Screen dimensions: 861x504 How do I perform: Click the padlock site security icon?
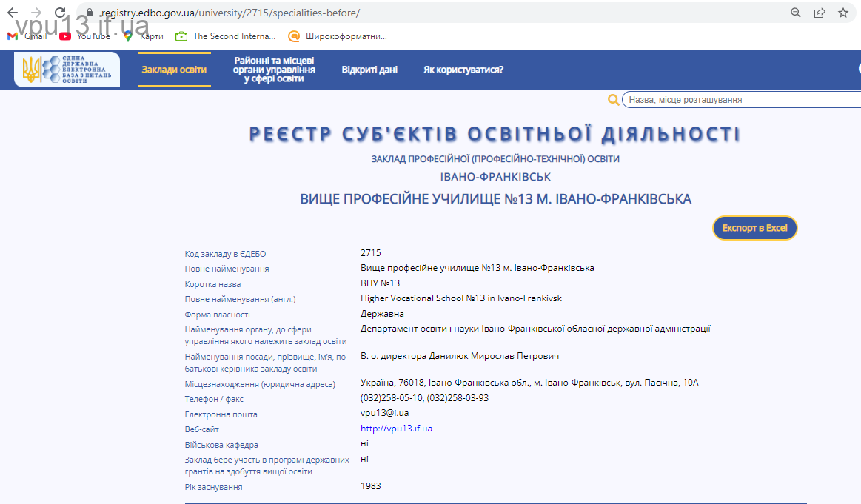(x=89, y=13)
